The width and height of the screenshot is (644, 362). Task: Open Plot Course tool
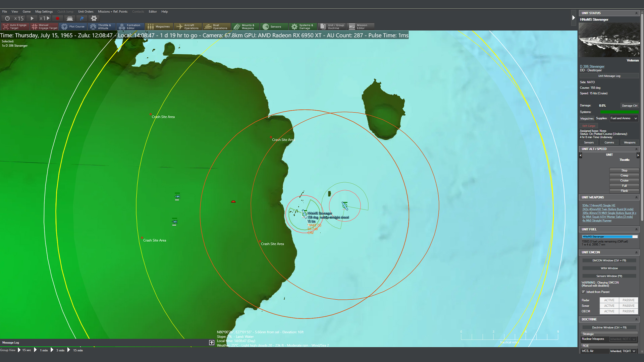(x=73, y=26)
